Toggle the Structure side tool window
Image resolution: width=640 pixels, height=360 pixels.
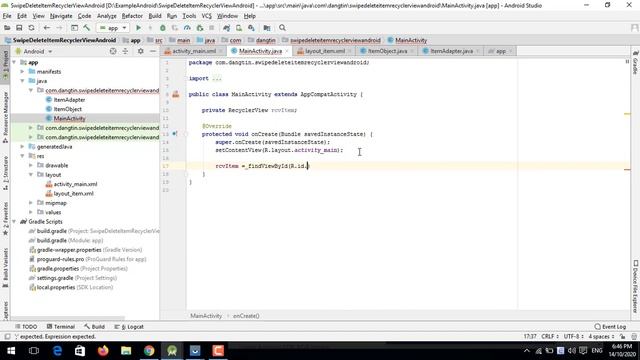[x=5, y=173]
